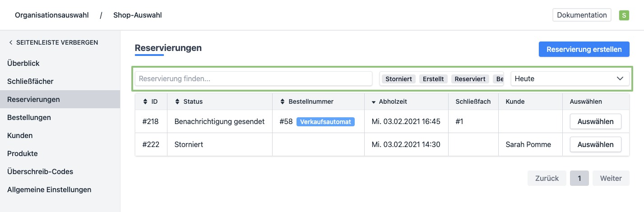Sort by Bestellnummer using its arrows
The image size is (644, 212).
click(x=283, y=102)
